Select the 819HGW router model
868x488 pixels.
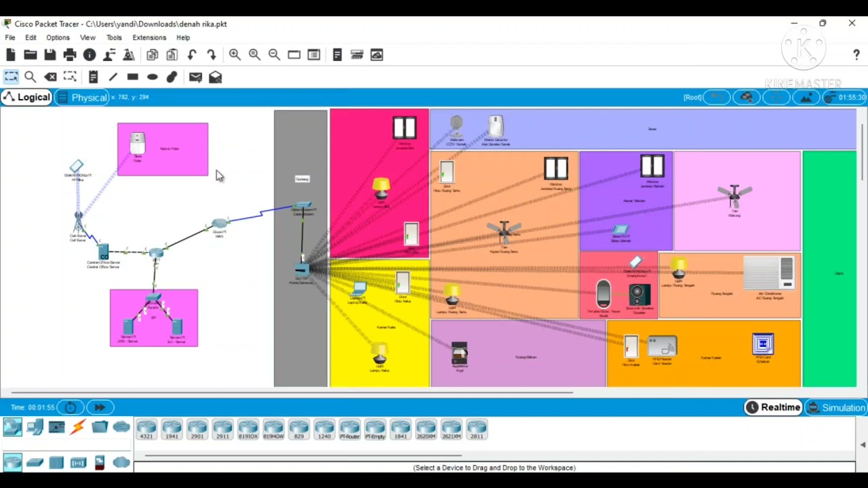tap(273, 430)
